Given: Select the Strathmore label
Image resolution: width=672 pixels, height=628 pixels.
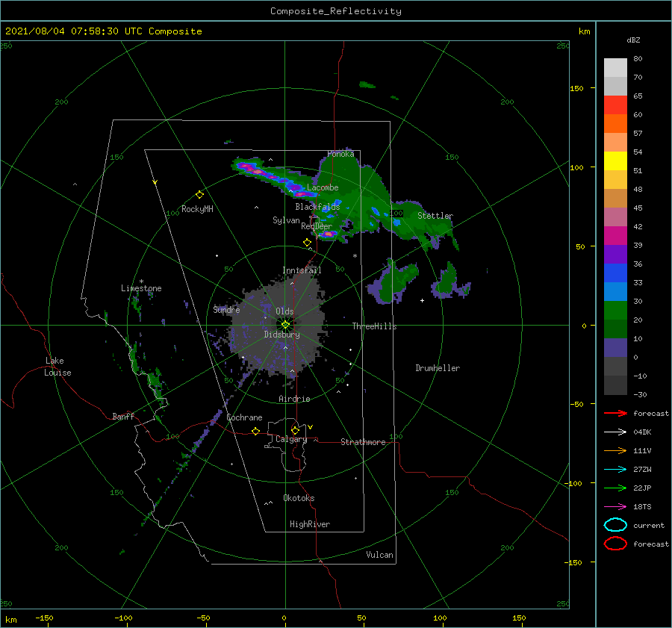Looking at the screenshot, I should [x=363, y=442].
